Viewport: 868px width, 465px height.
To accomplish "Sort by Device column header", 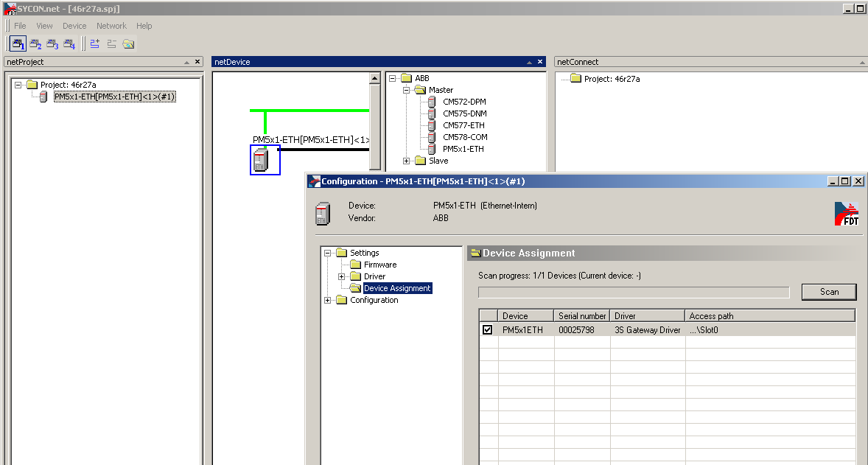I will pos(526,316).
